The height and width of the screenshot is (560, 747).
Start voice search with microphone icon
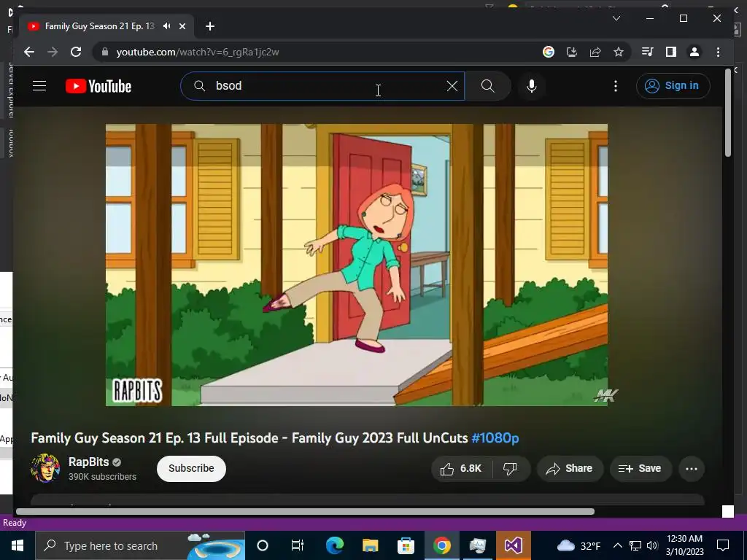532,86
